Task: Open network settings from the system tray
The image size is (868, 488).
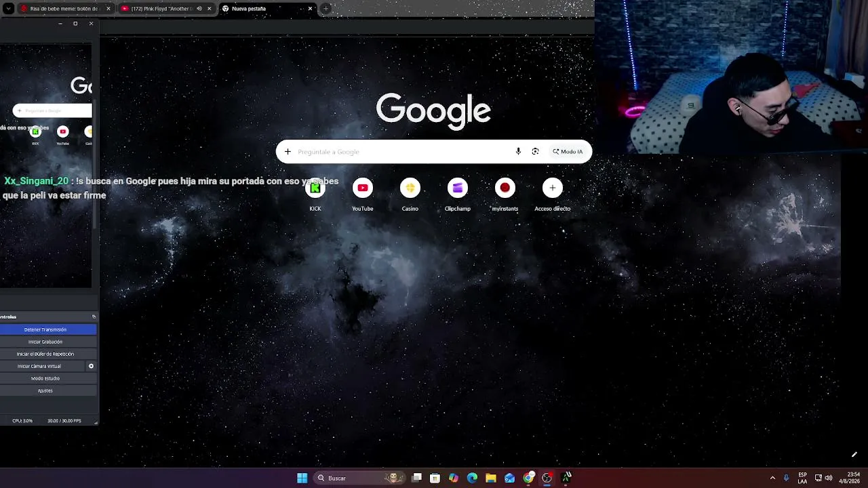Action: click(818, 478)
